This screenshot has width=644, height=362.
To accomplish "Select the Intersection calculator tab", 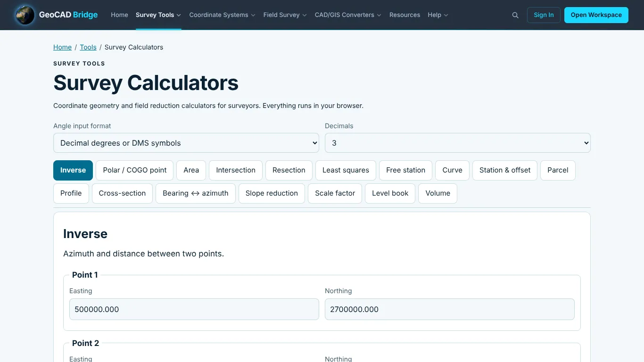I will pyautogui.click(x=236, y=170).
